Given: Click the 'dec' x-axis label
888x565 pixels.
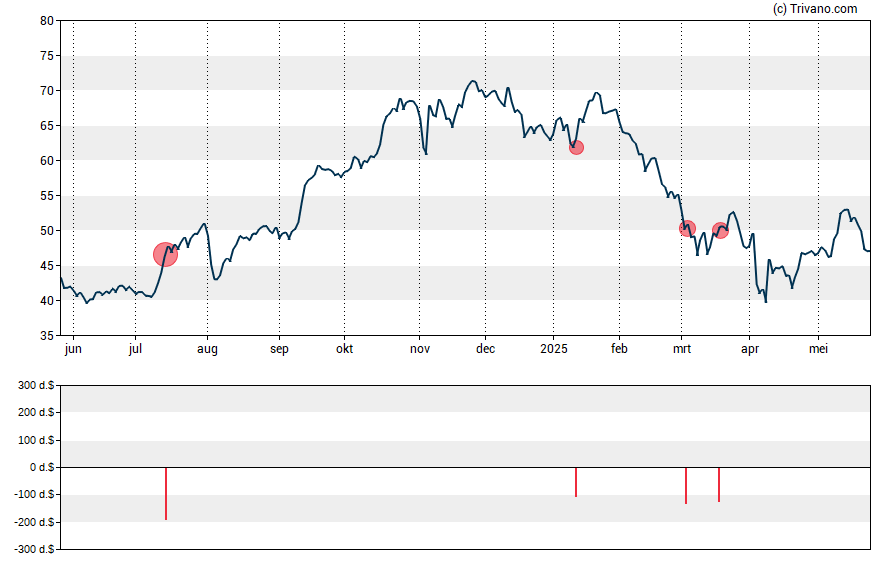Looking at the screenshot, I should coord(485,349).
